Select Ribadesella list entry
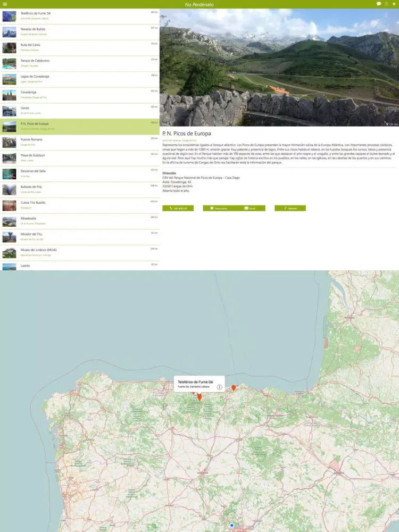 [80, 221]
